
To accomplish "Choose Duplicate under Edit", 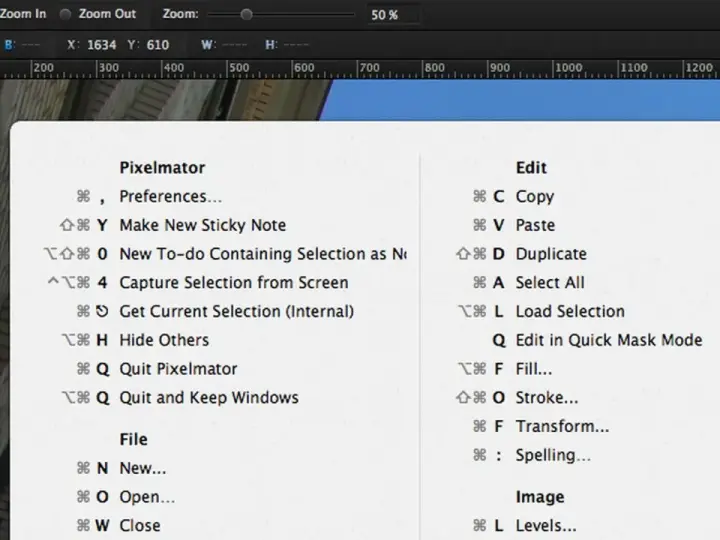I will click(x=551, y=254).
